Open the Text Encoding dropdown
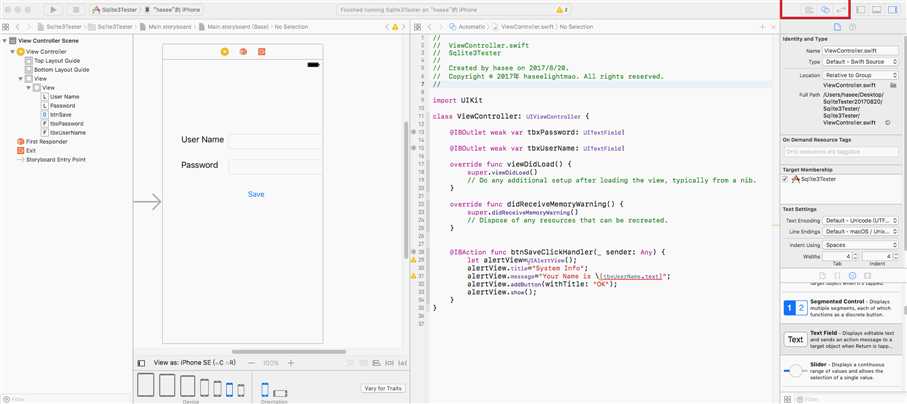The image size is (907, 404). tap(860, 221)
